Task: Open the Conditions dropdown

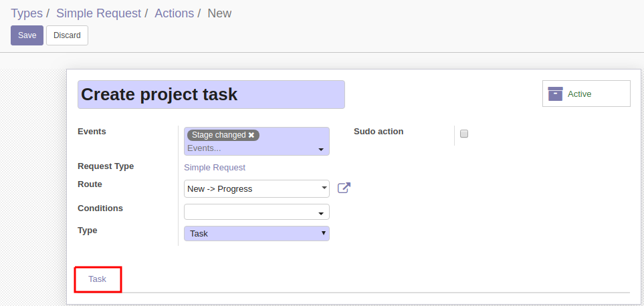Action: [x=257, y=212]
